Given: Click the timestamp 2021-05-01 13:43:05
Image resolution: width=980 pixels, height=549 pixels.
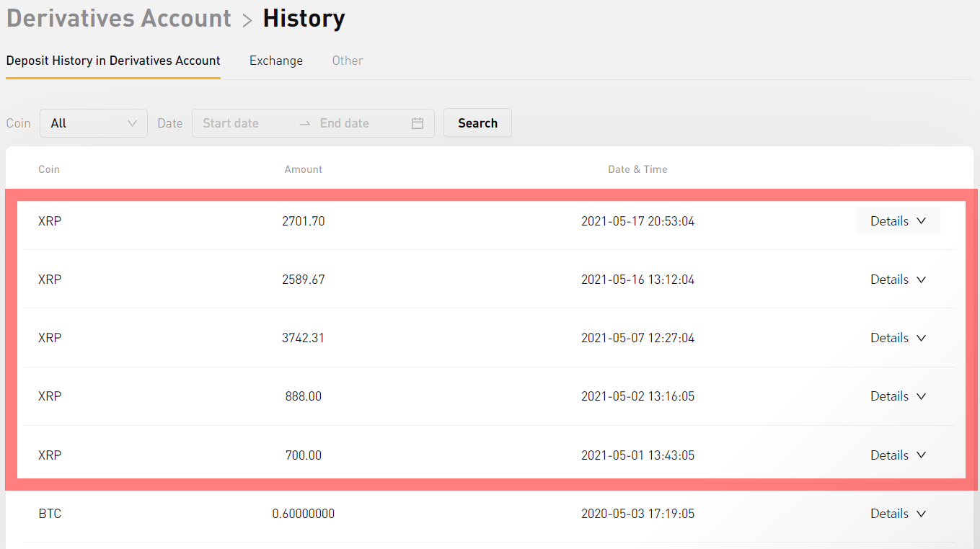Looking at the screenshot, I should tap(638, 455).
